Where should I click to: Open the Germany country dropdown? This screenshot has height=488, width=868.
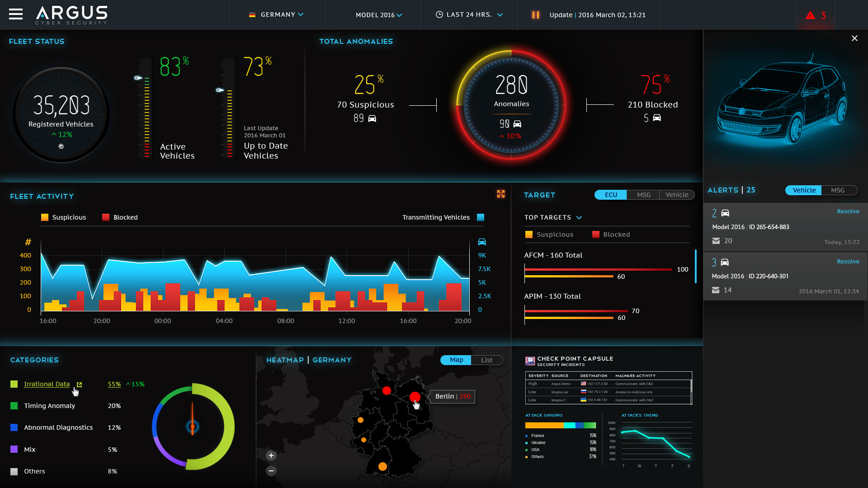(277, 15)
